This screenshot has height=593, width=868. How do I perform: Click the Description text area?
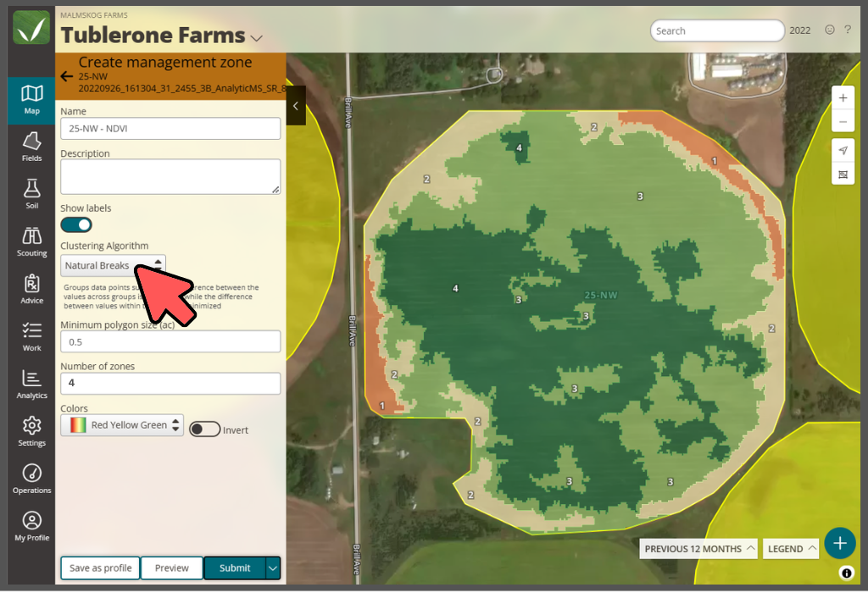point(170,176)
